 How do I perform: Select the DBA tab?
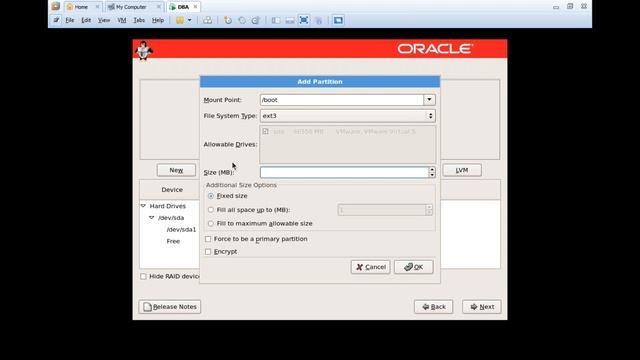coord(183,7)
